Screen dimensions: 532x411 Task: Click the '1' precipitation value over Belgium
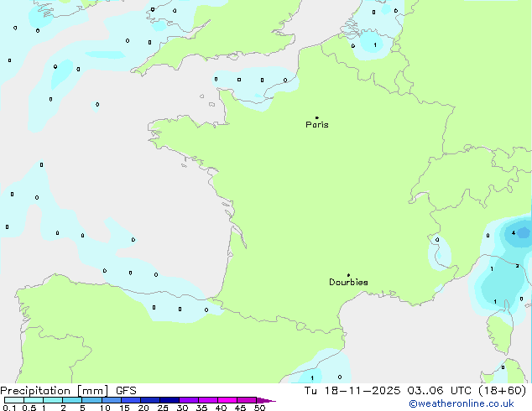point(375,45)
